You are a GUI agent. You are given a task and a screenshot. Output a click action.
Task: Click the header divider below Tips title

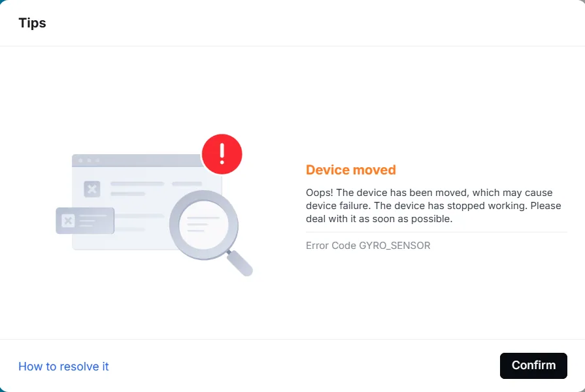click(293, 46)
